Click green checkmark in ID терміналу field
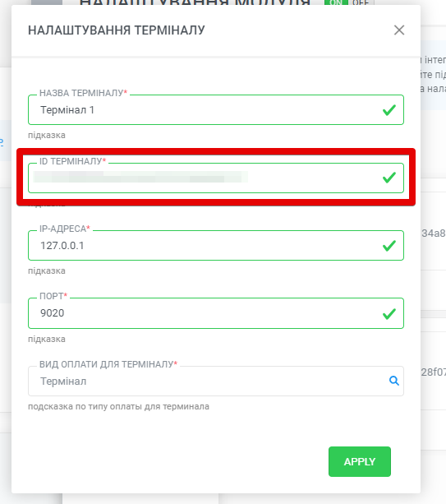The image size is (446, 504). tap(389, 178)
